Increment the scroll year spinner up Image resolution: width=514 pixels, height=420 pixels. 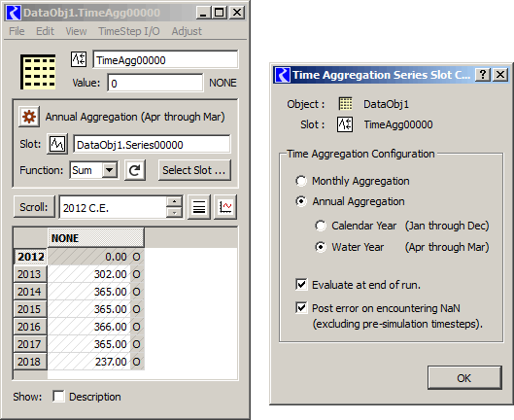pos(174,201)
